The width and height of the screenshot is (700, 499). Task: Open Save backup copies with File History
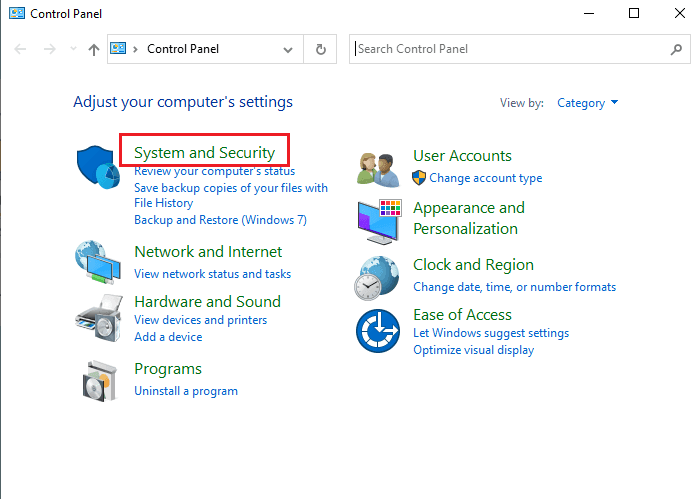[x=231, y=195]
